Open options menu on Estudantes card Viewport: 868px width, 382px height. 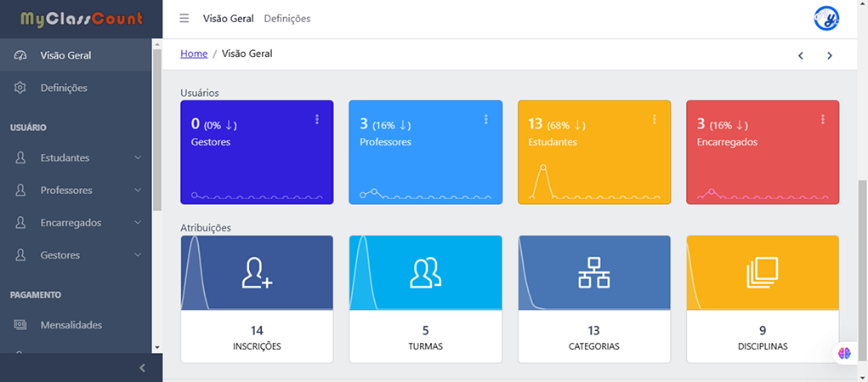tap(654, 120)
